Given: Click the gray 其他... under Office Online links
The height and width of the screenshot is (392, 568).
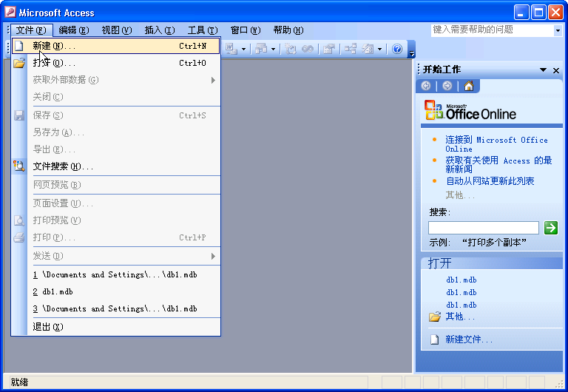Looking at the screenshot, I should [460, 195].
